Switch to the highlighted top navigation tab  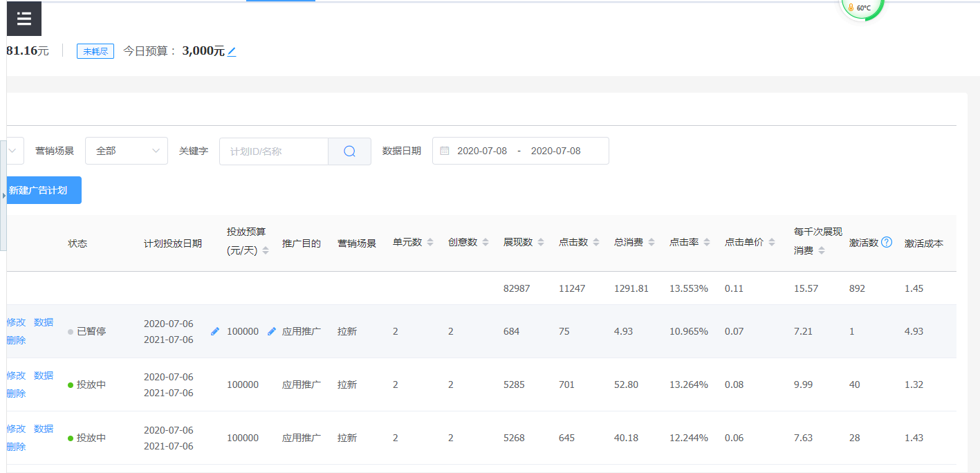[280, 2]
